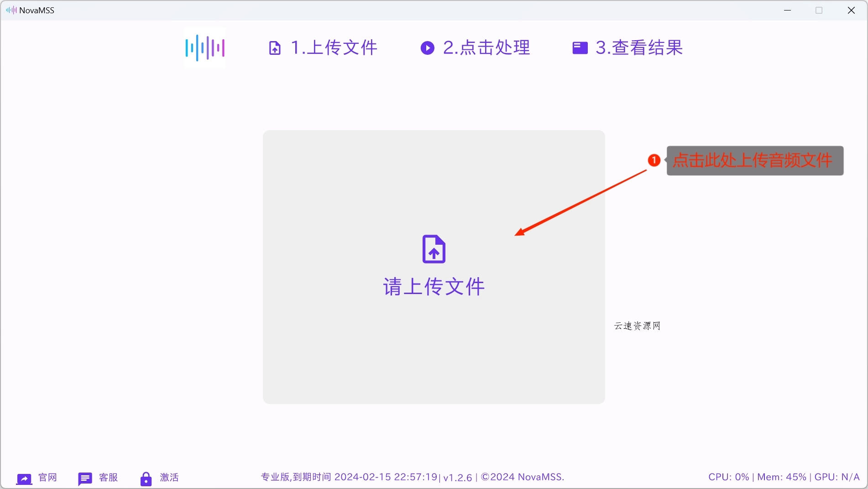Select the 上传文件 step label
The image size is (868, 489).
[335, 47]
